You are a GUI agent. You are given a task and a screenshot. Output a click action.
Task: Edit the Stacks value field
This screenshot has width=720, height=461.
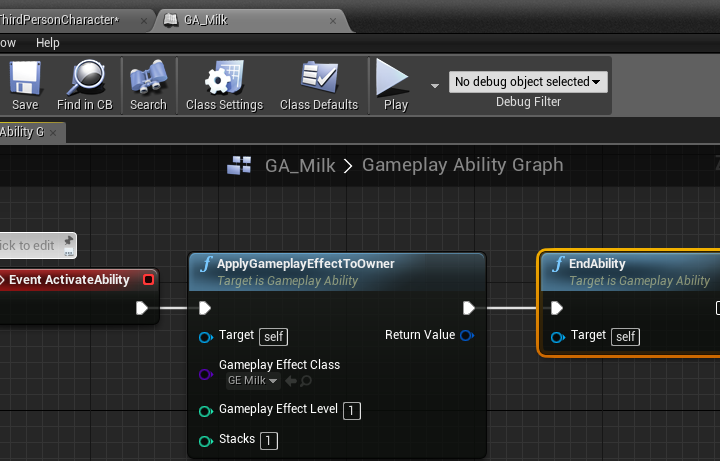click(x=269, y=441)
